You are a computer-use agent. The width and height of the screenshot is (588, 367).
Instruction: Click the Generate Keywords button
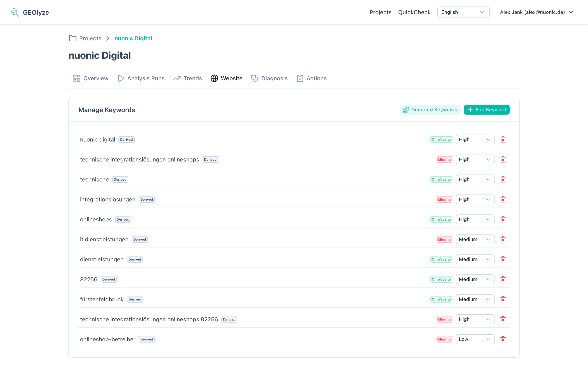(x=430, y=110)
